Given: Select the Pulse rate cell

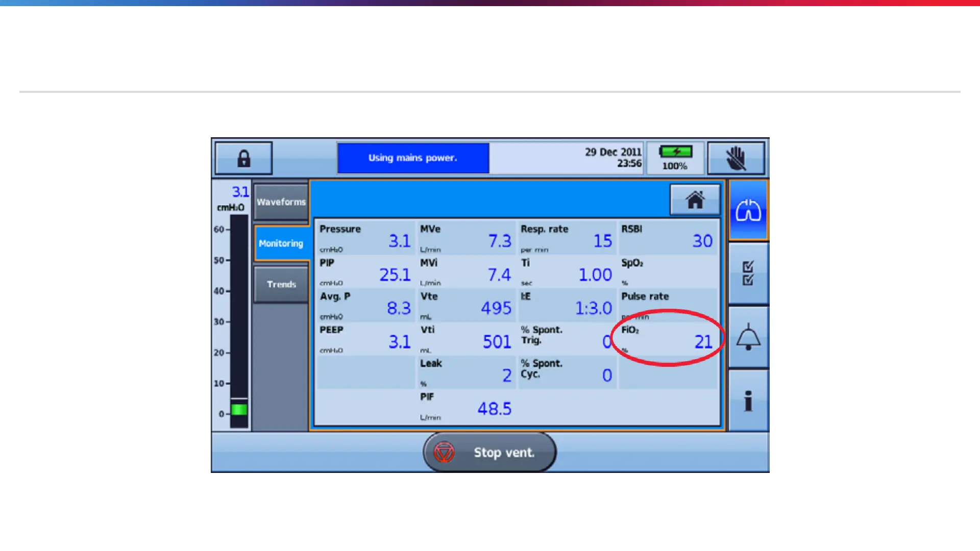Looking at the screenshot, I should point(668,306).
